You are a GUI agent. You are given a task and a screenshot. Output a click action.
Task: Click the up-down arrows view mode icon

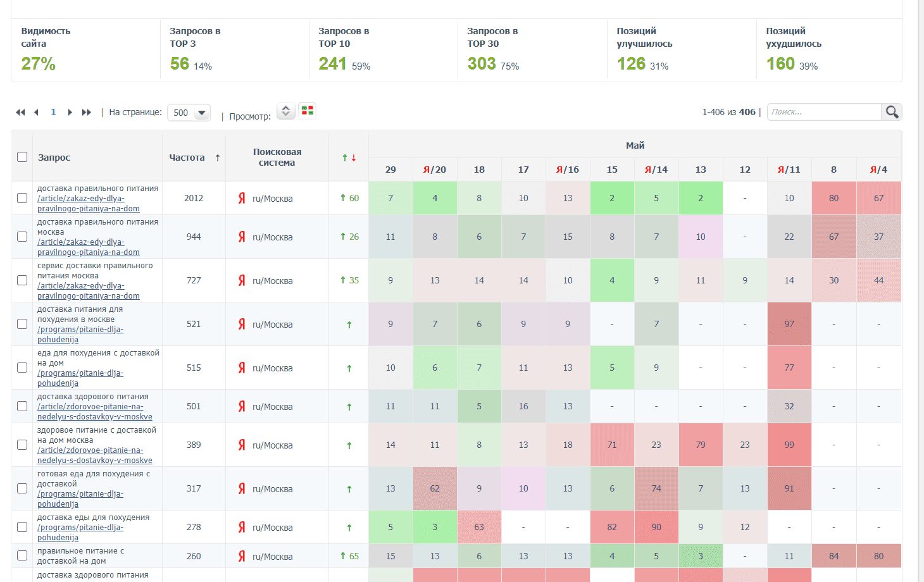click(285, 111)
